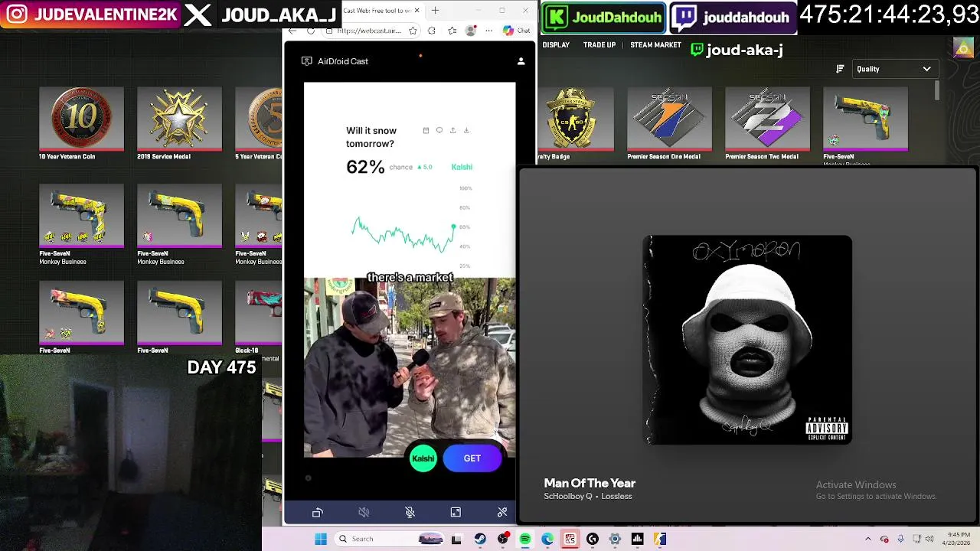Open the browser three-dot settings menu

click(x=488, y=31)
